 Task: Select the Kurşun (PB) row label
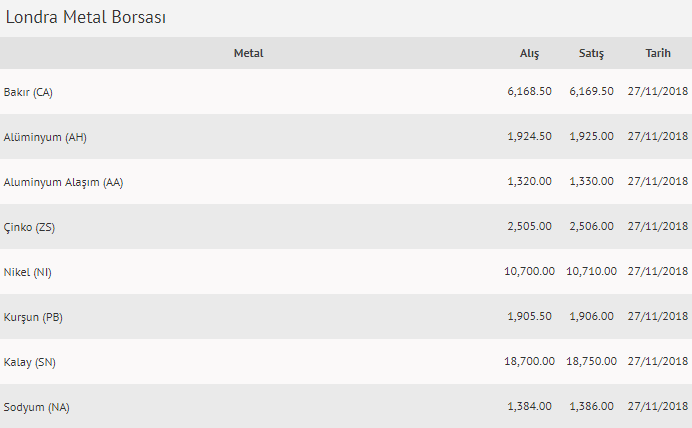pyautogui.click(x=33, y=317)
